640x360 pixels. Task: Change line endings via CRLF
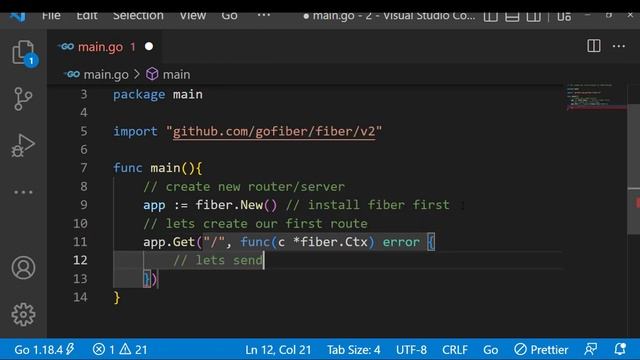455,350
